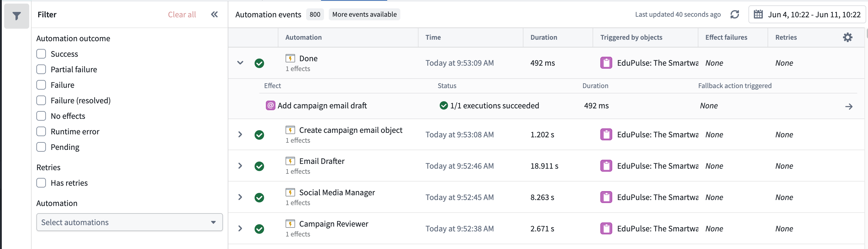Expand the Social Media Manager row

(240, 197)
